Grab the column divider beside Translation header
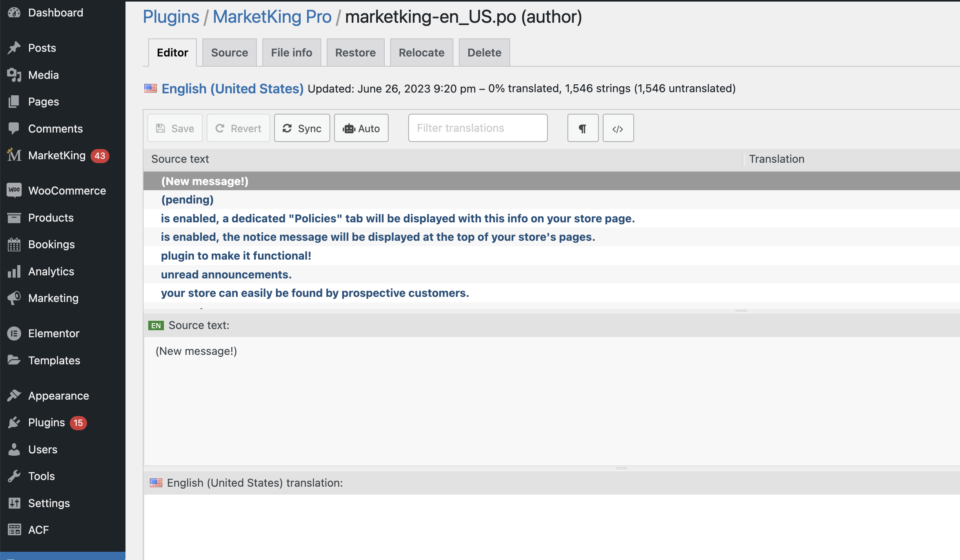The width and height of the screenshot is (960, 560). 743,159
